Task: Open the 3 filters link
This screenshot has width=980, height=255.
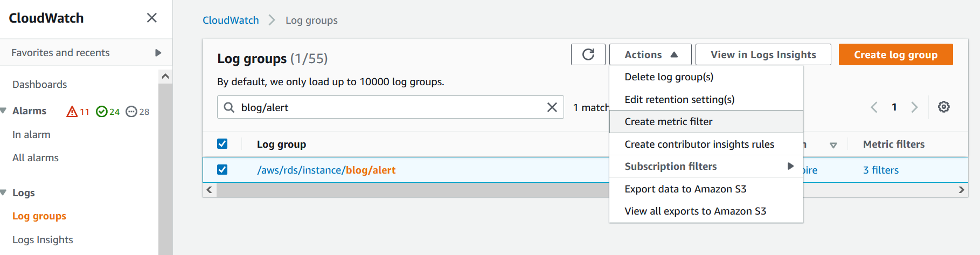Action: pyautogui.click(x=881, y=170)
